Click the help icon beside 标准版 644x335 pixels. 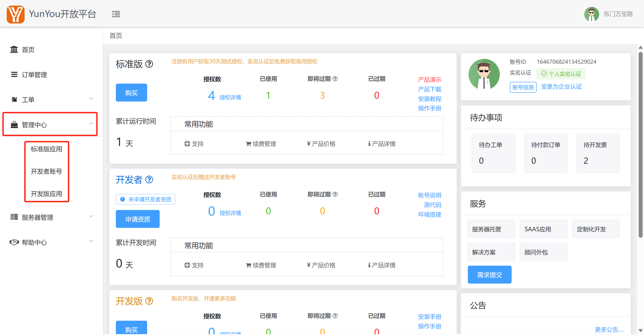[x=149, y=64]
